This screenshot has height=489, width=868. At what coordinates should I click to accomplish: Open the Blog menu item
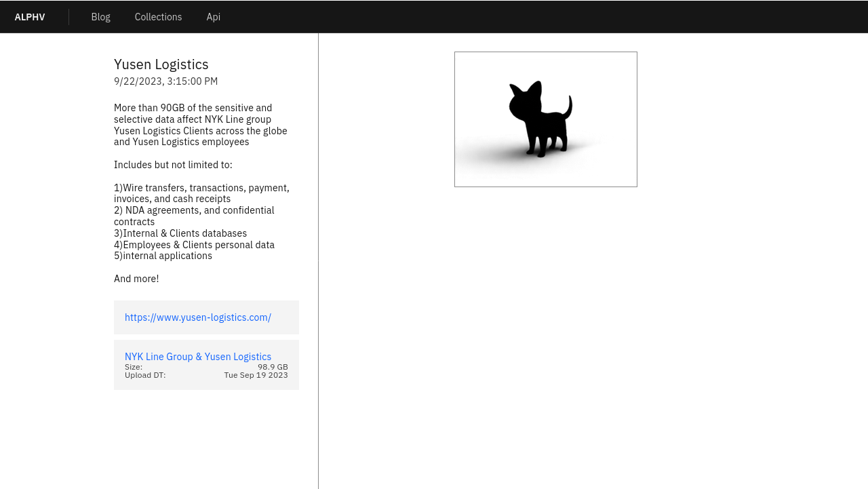[x=100, y=17]
